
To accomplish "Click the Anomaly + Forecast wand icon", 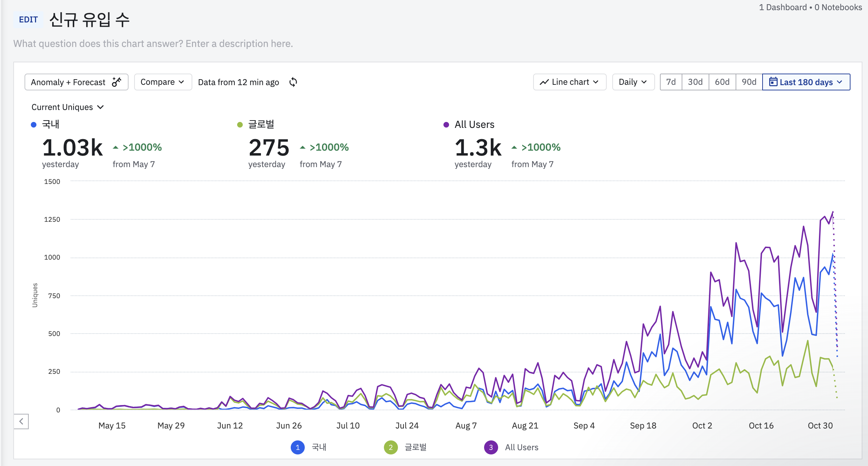I will [117, 82].
